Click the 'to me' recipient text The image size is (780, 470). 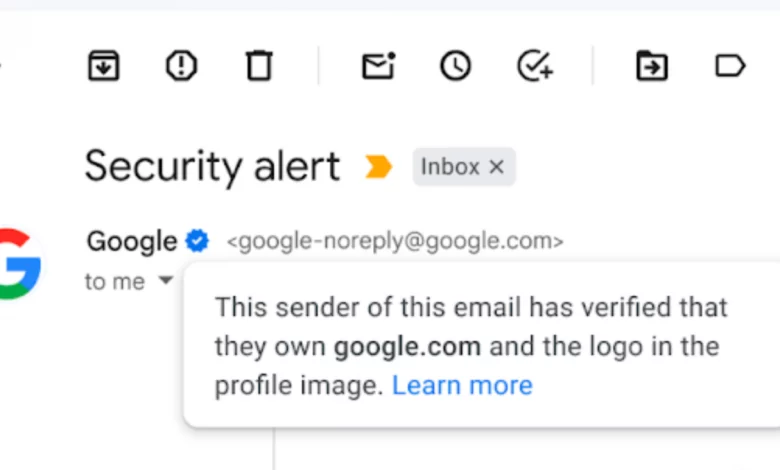point(115,282)
